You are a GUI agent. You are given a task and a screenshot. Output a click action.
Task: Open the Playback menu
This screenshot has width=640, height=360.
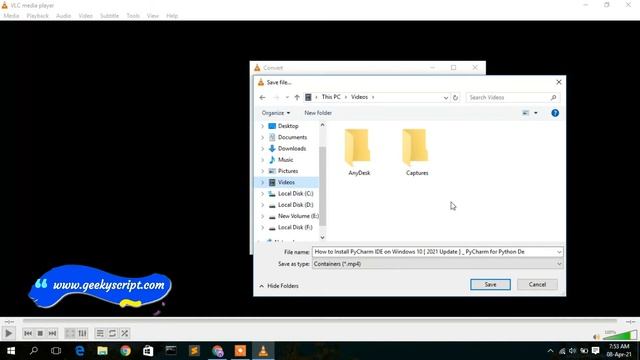point(38,16)
